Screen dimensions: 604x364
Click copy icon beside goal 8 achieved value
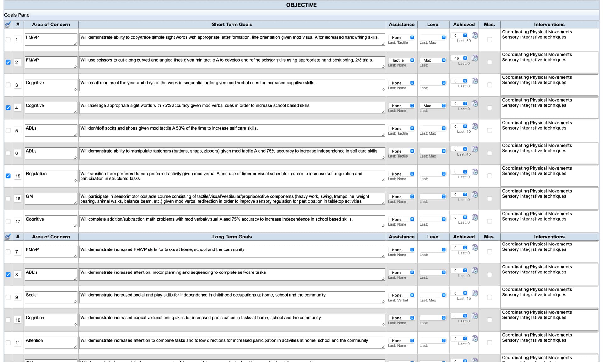(x=475, y=270)
